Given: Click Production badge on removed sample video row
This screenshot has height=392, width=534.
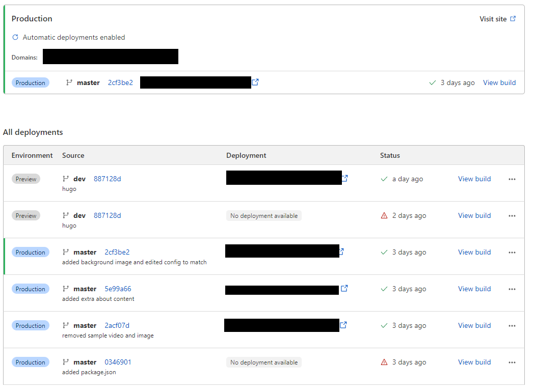Looking at the screenshot, I should pos(31,326).
